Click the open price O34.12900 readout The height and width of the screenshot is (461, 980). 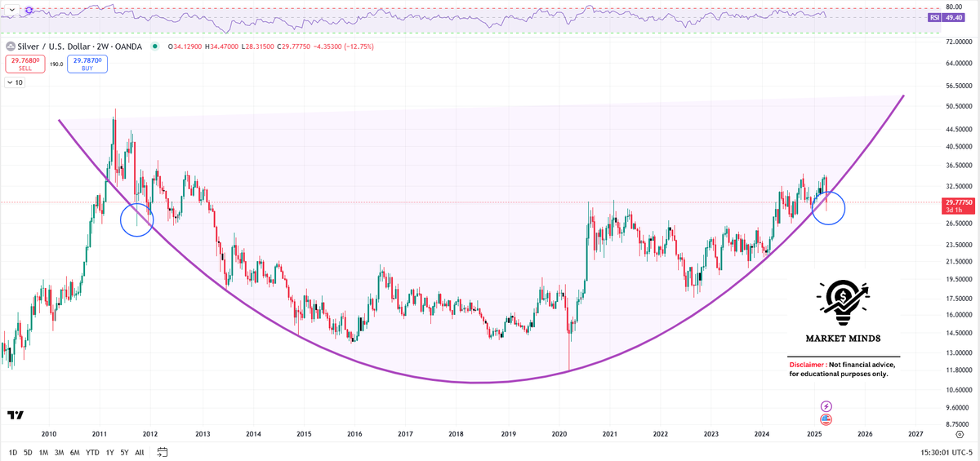point(185,47)
